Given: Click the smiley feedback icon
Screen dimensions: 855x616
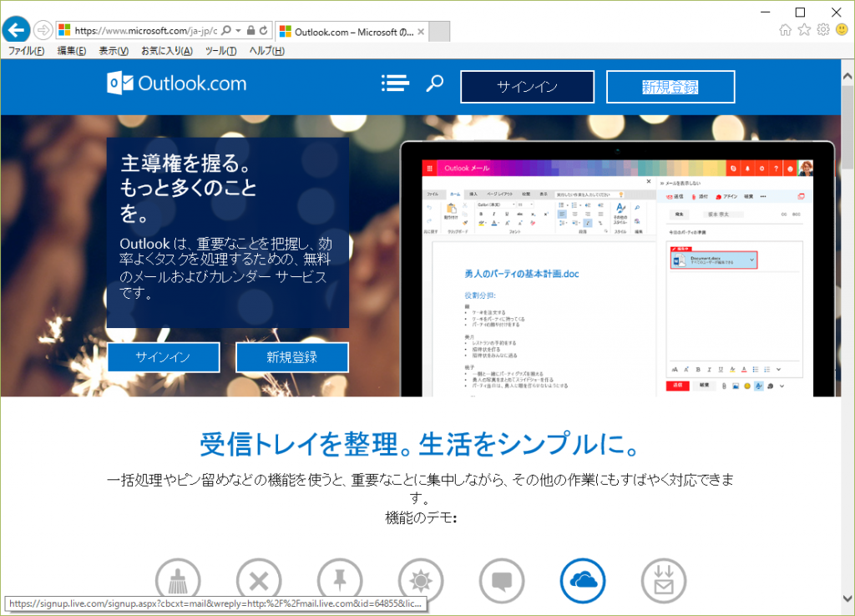Looking at the screenshot, I should 842,30.
